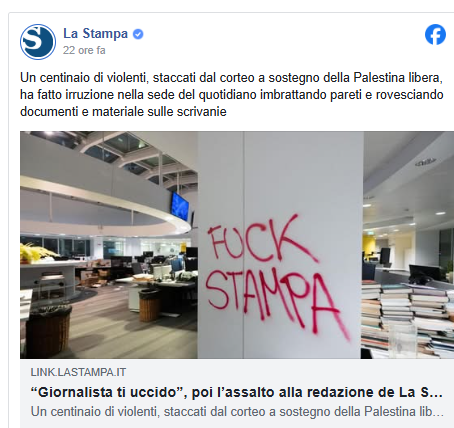Open the Facebook logo icon
Screen dimensions: 454x428
coord(435,34)
